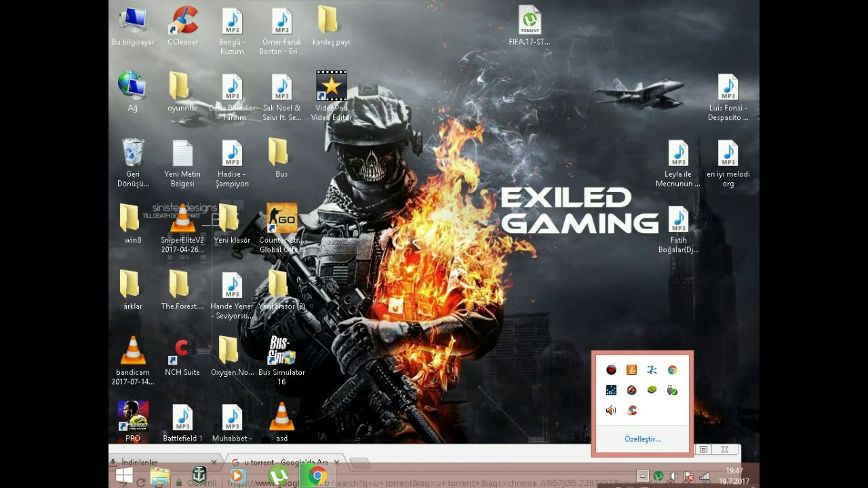Open red speaker audio icon in tray popup
Viewport: 868px width, 488px height.
coord(611,411)
